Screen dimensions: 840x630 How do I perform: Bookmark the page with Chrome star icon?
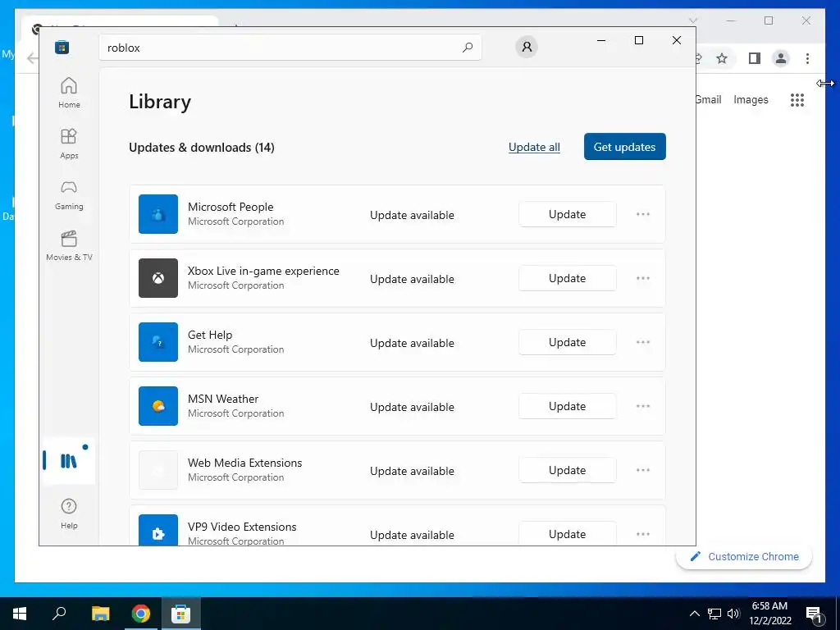(722, 58)
